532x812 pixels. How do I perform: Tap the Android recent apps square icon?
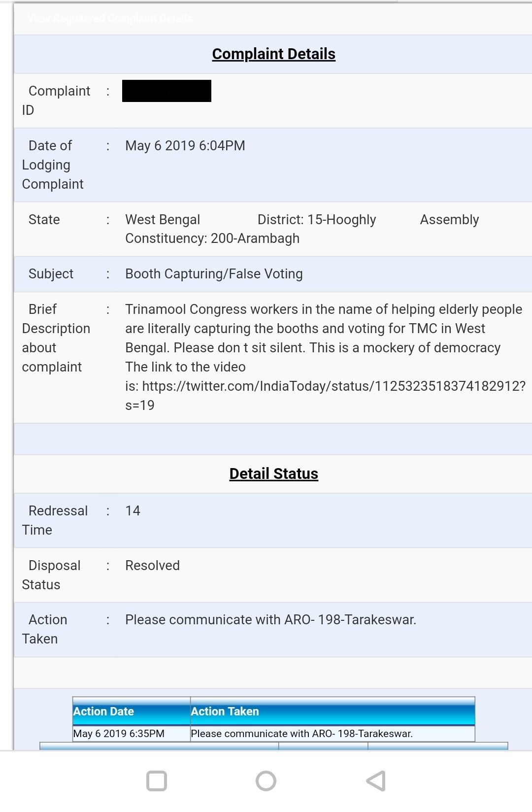(157, 781)
